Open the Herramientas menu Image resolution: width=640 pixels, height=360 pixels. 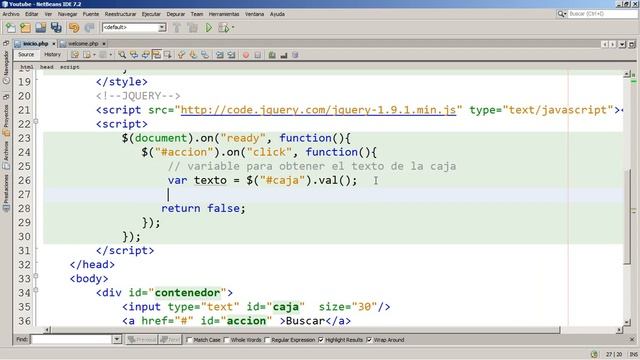[224, 14]
